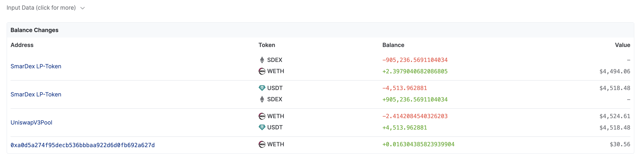Open the SmarDex LP-Token link receiving WETH
The height and width of the screenshot is (159, 644).
pyautogui.click(x=36, y=66)
